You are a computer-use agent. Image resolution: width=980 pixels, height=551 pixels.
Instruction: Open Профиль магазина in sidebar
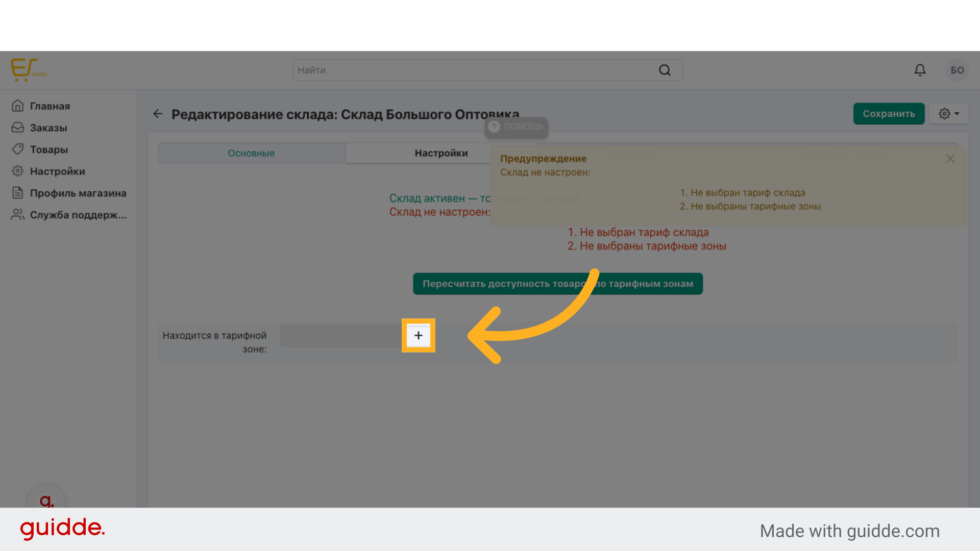pyautogui.click(x=78, y=193)
